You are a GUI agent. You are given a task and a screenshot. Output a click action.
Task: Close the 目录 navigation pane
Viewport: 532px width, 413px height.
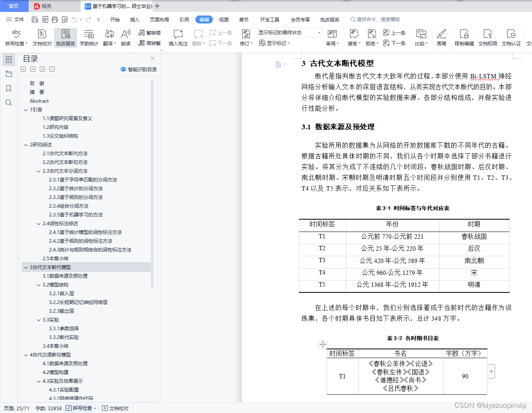[152, 58]
